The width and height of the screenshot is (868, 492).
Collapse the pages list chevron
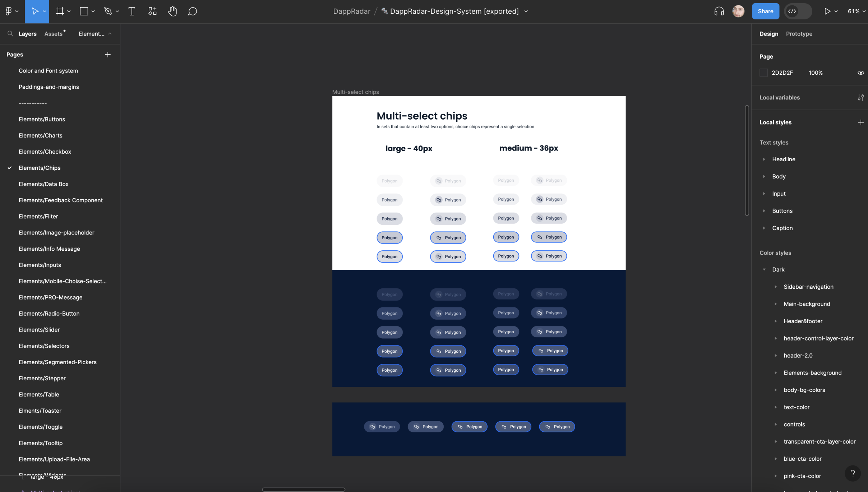click(x=110, y=34)
